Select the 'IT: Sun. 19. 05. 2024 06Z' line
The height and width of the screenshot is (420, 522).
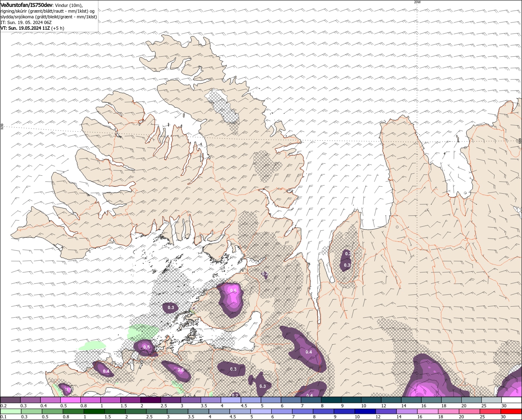[26, 22]
